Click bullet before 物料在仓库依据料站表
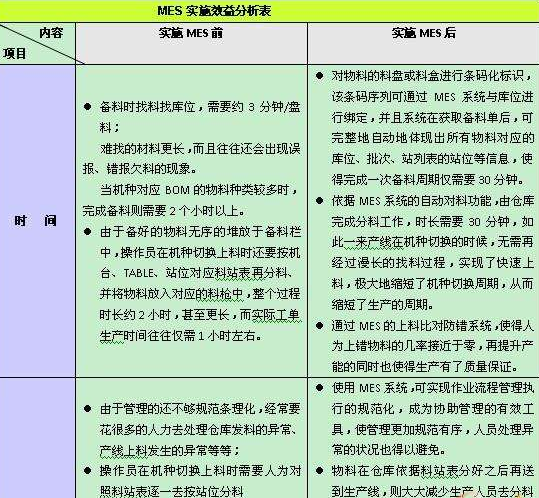 [x=319, y=471]
